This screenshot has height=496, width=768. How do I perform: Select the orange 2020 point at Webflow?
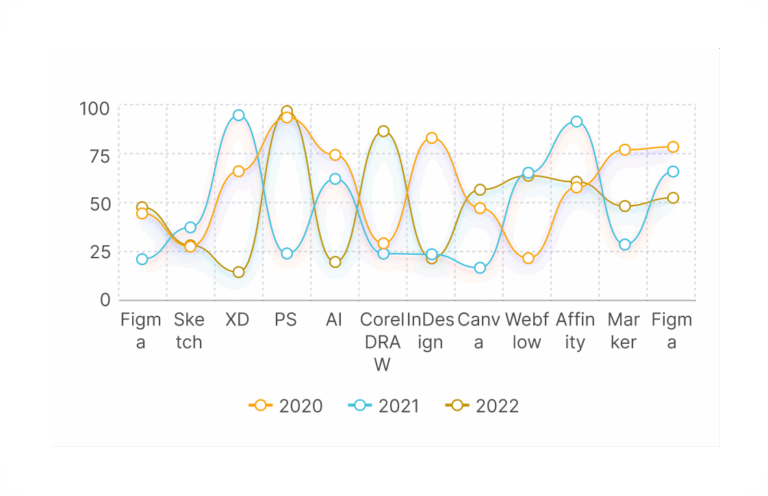(528, 259)
